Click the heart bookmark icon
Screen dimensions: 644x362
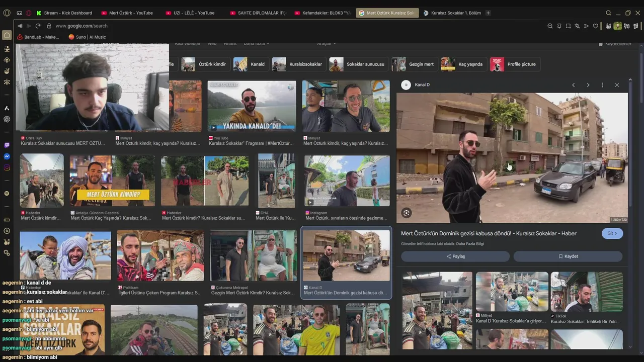(x=596, y=26)
